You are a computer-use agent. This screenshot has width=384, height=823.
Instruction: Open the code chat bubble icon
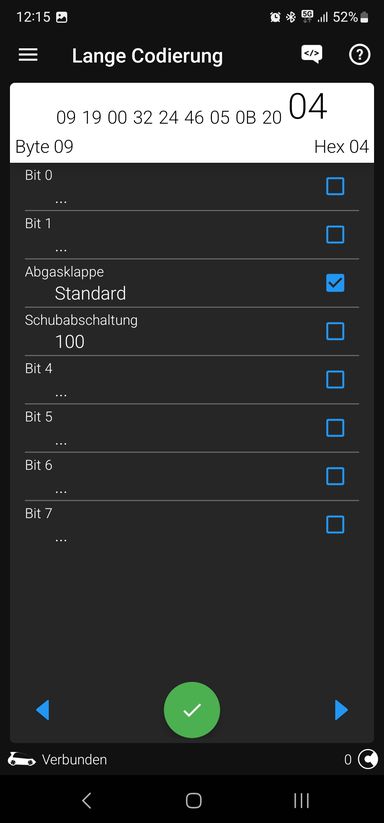312,55
